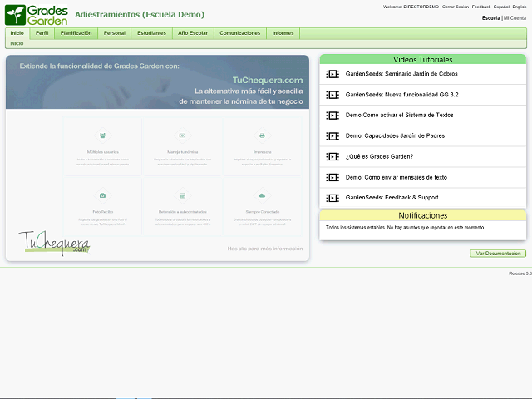Click the Impresora printer icon
This screenshot has width=532, height=399.
point(263,135)
